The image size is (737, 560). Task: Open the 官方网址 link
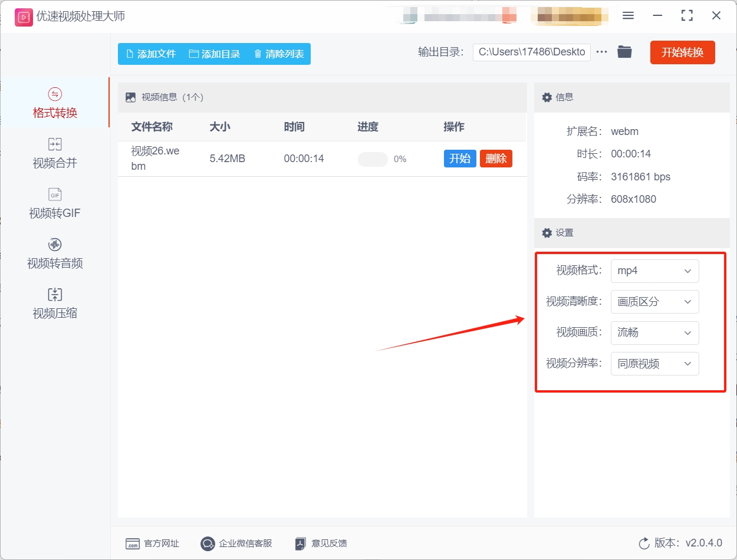pos(152,543)
